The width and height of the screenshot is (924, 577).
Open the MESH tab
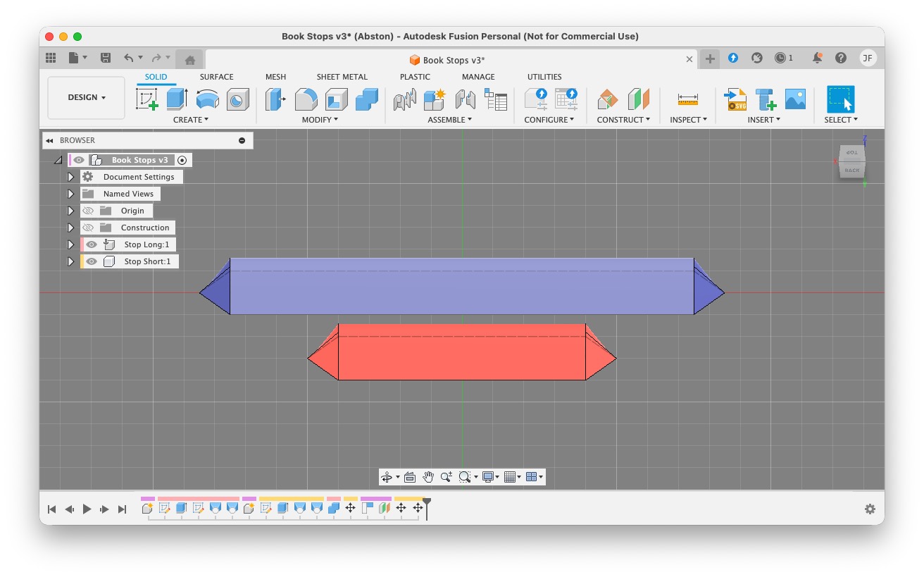275,77
